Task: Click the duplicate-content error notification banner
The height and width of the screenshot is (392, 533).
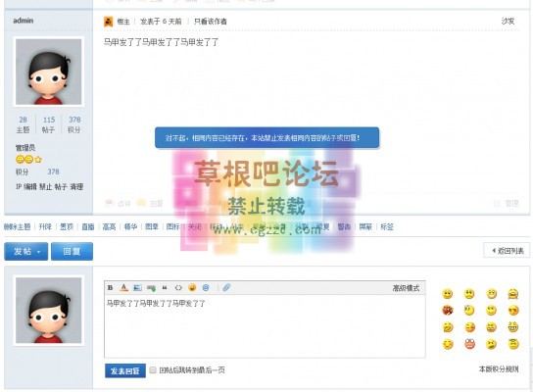Action: (266, 138)
